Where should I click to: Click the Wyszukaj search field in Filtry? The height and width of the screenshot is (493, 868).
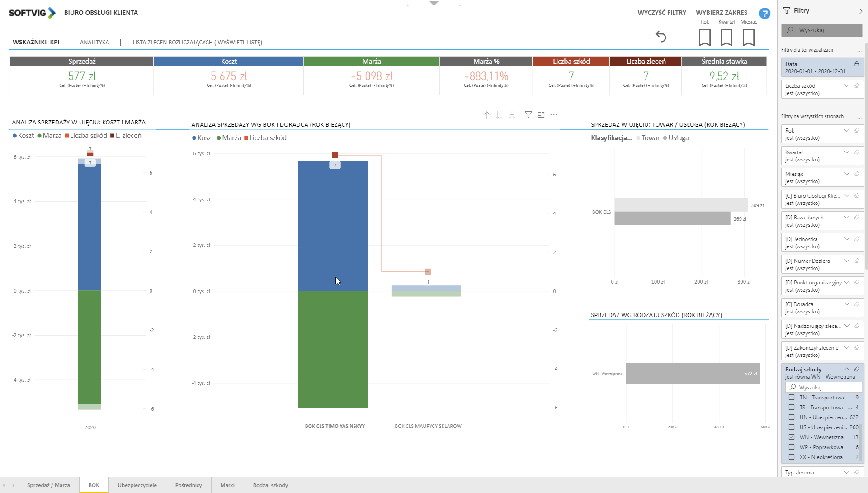[x=822, y=30]
